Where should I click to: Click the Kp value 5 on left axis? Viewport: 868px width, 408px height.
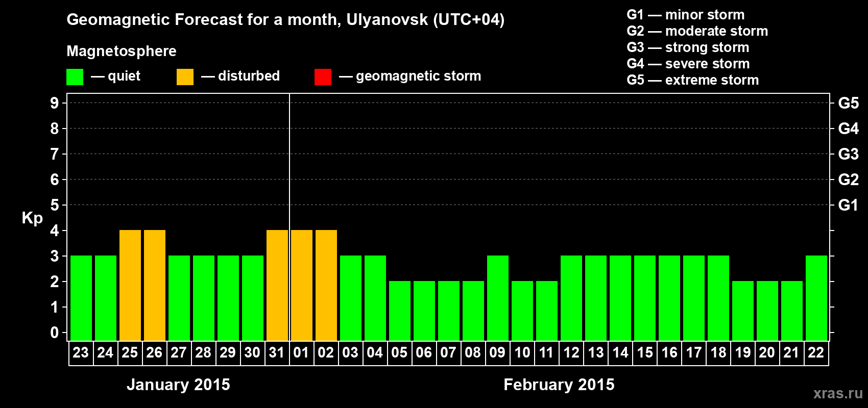pos(55,205)
